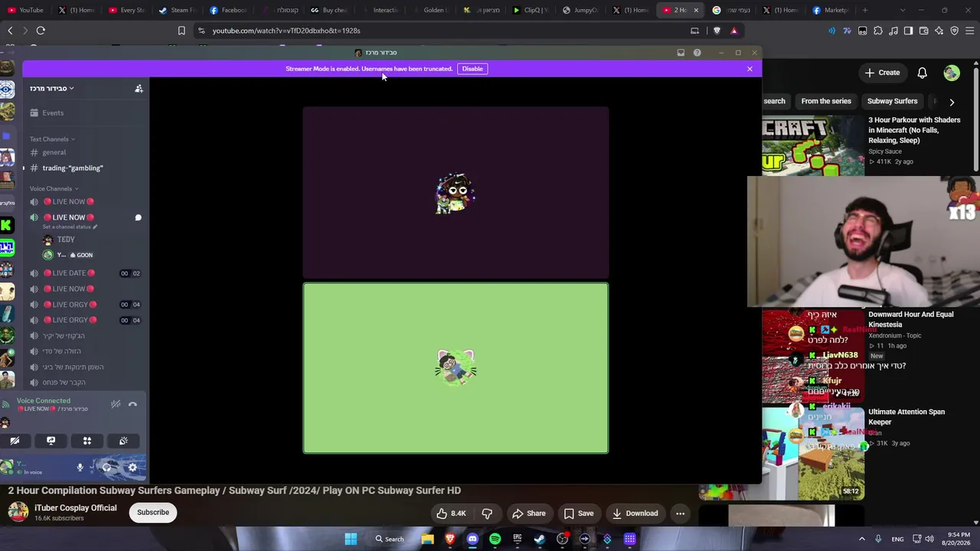
Task: Open the YouTube account avatar menu
Action: [x=952, y=73]
